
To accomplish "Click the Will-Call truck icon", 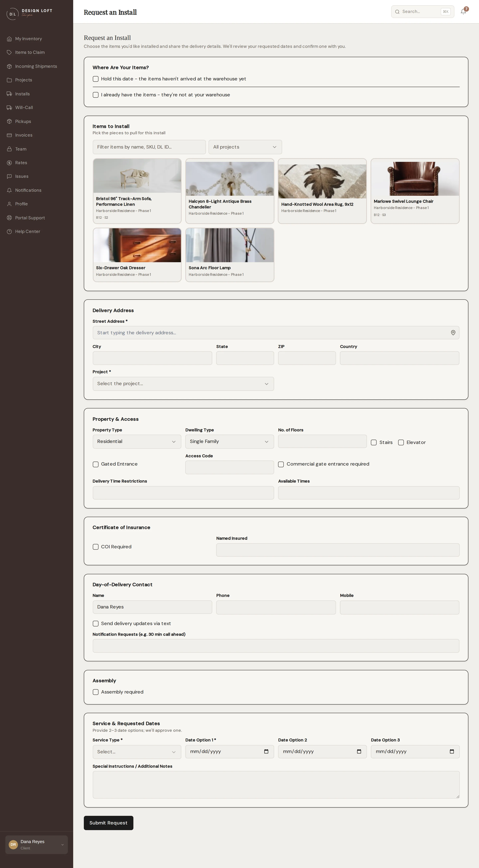I will 9,108.
